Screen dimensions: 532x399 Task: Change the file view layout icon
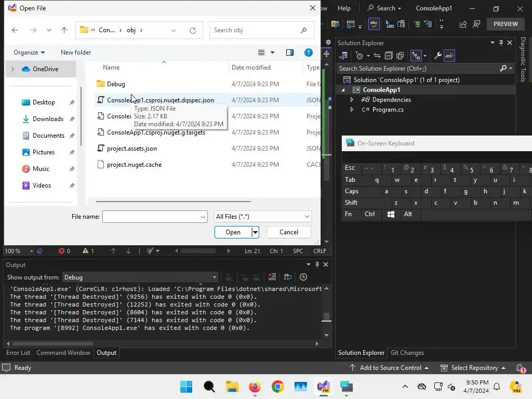coord(261,52)
